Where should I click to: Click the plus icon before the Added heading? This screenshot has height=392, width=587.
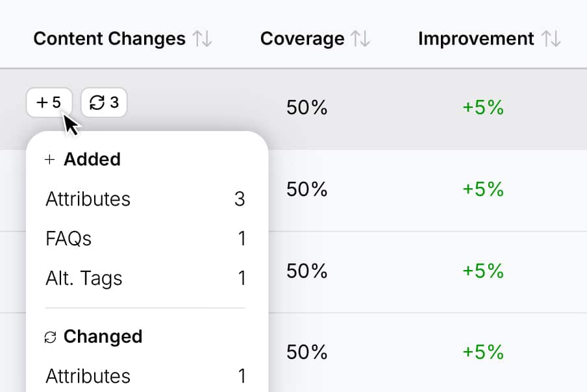click(x=50, y=159)
